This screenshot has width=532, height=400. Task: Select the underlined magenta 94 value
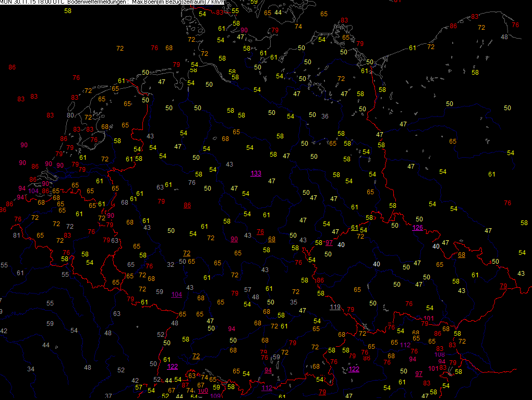[268, 370]
